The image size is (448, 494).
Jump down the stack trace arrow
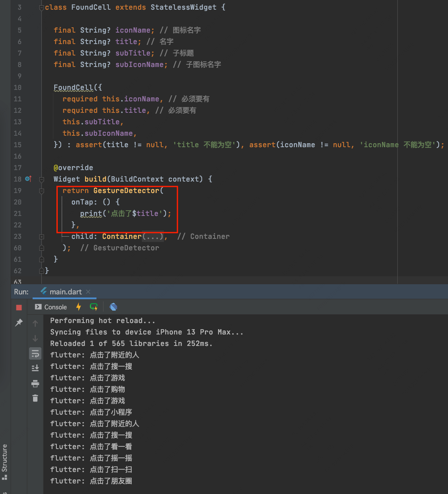[35, 338]
